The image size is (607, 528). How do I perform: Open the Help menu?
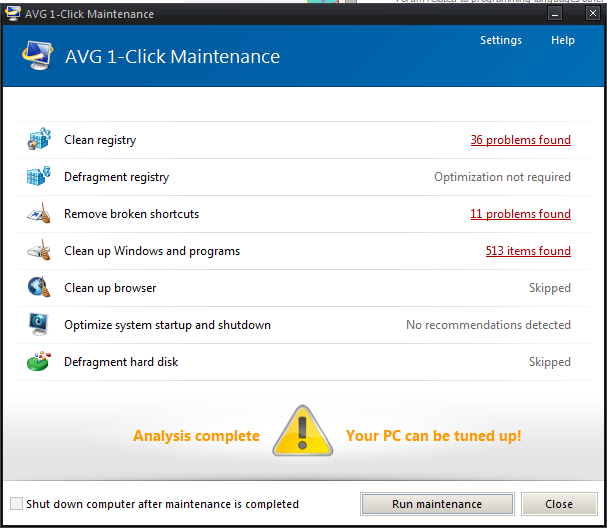pyautogui.click(x=563, y=40)
